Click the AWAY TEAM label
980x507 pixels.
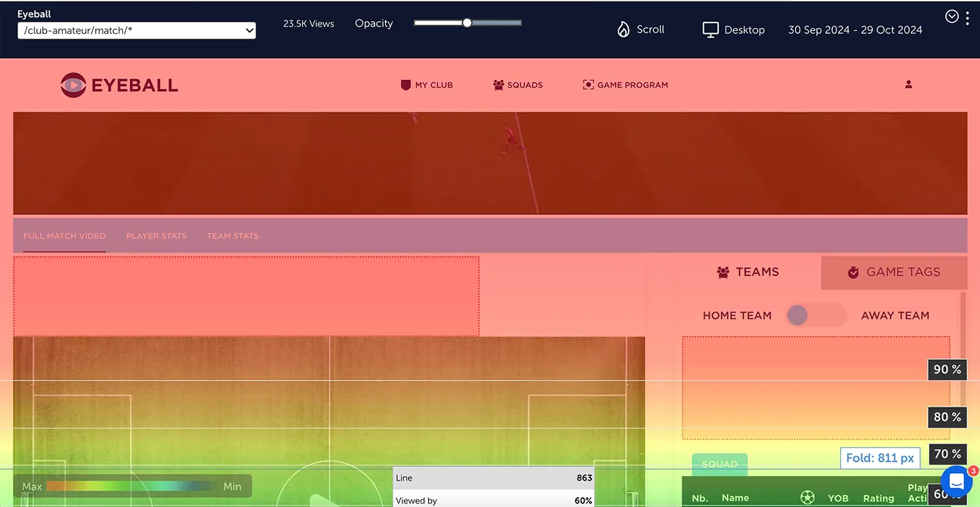coord(895,315)
